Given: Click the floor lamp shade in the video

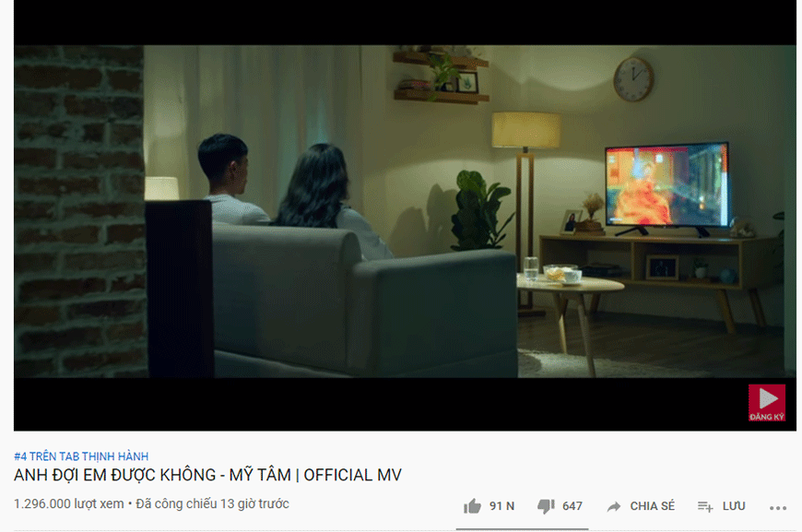Looking at the screenshot, I should point(525,130).
